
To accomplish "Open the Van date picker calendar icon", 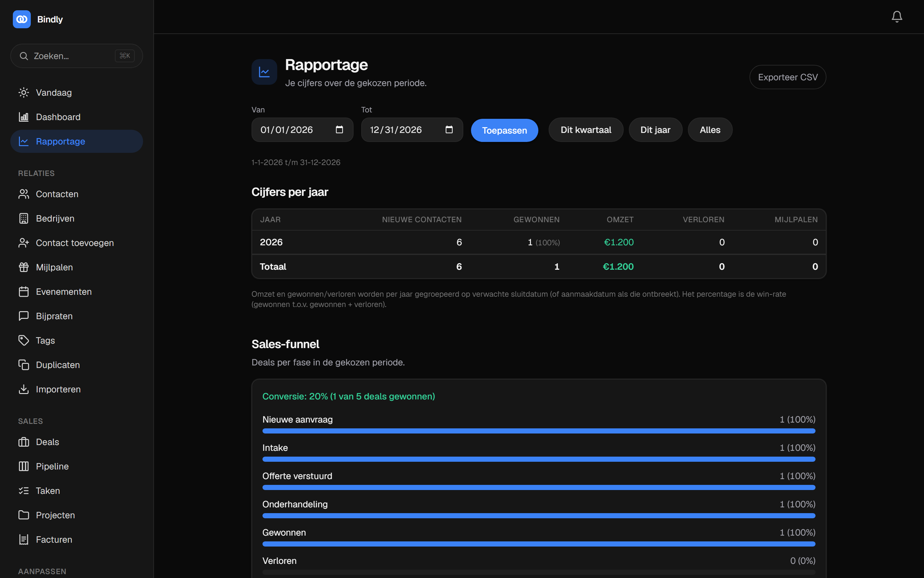I will pos(339,130).
